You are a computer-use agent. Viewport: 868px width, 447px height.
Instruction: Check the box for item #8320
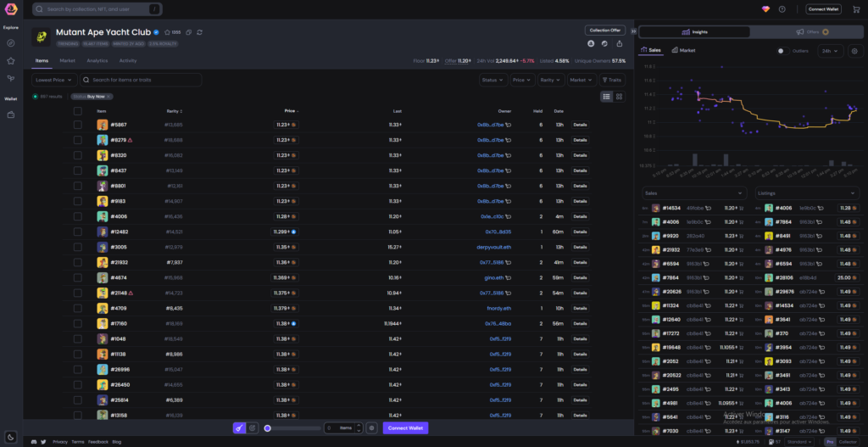click(x=77, y=155)
